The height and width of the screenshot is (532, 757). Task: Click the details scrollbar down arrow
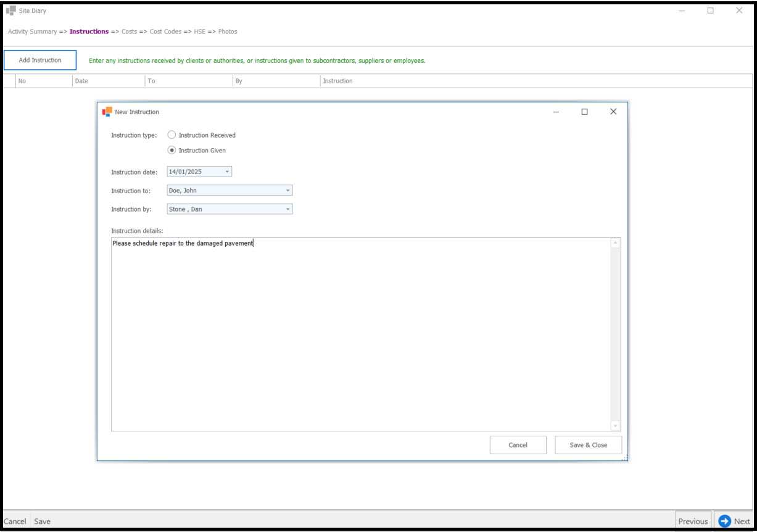[614, 425]
